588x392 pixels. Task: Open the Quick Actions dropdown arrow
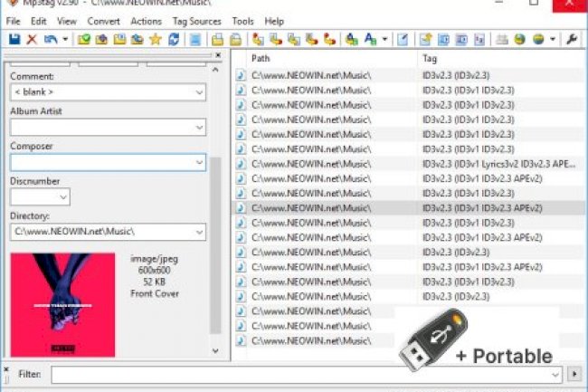click(x=384, y=39)
